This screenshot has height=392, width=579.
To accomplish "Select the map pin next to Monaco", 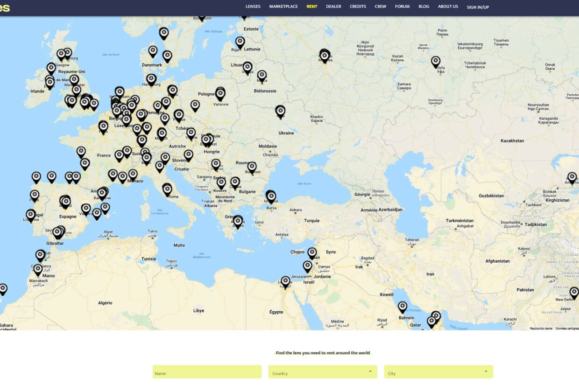I will pos(133,175).
